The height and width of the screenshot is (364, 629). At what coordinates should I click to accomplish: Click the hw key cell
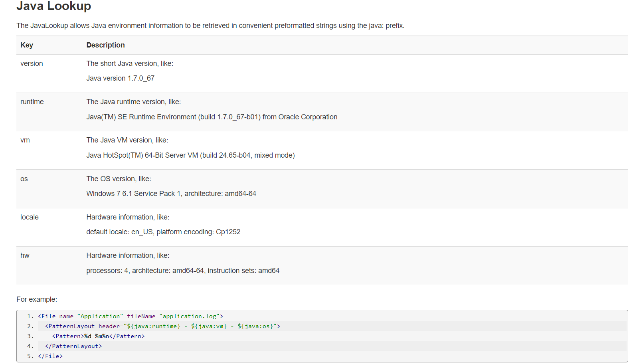click(25, 255)
